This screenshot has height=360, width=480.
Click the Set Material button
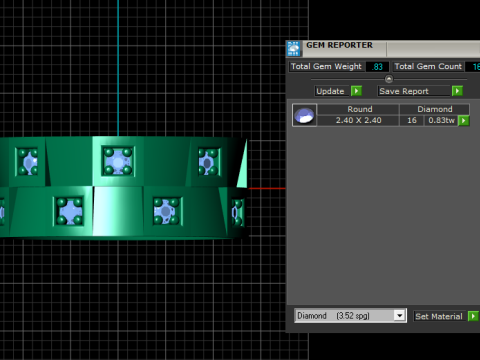point(440,316)
